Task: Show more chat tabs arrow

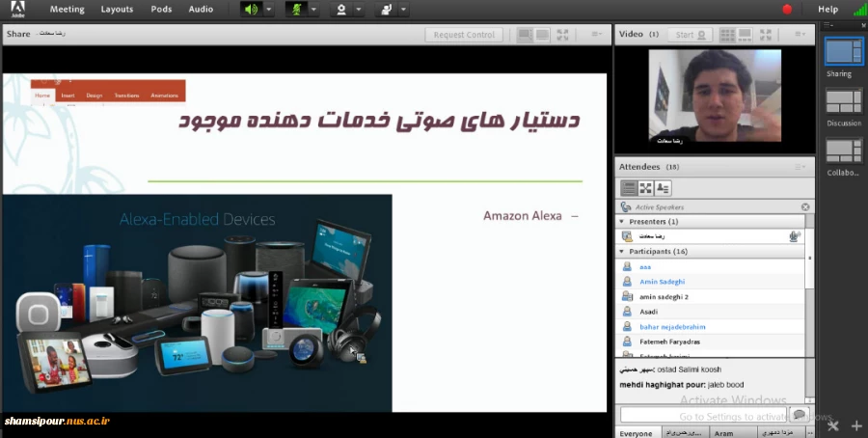Action: click(x=810, y=433)
